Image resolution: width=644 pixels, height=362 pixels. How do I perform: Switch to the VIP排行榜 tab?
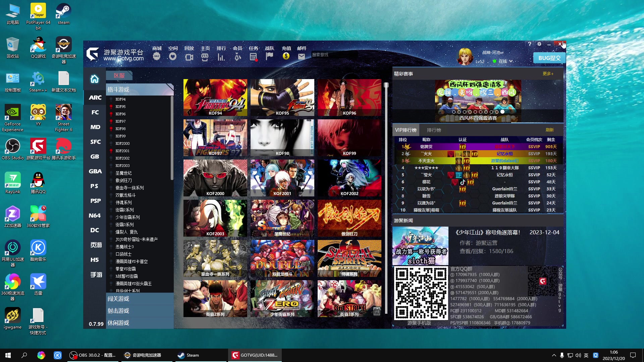point(406,130)
